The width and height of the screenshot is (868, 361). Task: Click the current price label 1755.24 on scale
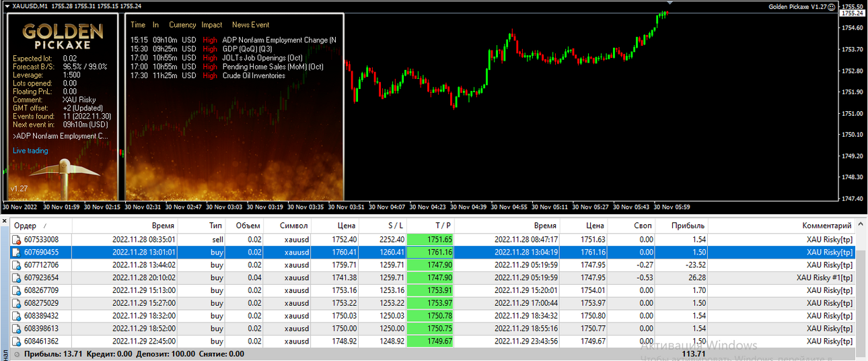tap(853, 13)
